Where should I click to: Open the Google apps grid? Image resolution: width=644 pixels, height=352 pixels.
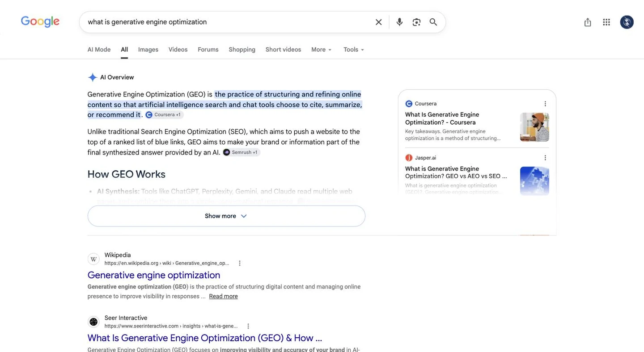click(x=606, y=22)
